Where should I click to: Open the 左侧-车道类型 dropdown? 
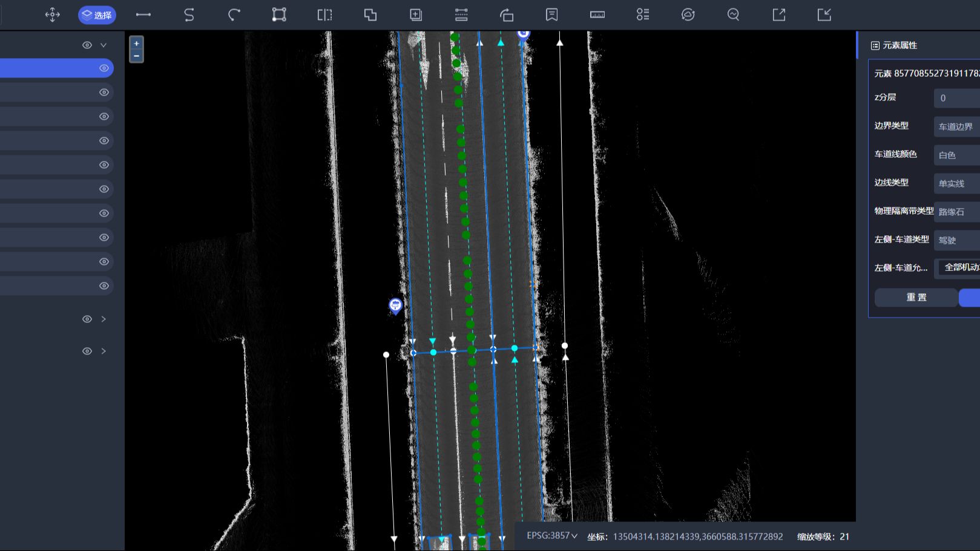pyautogui.click(x=957, y=240)
